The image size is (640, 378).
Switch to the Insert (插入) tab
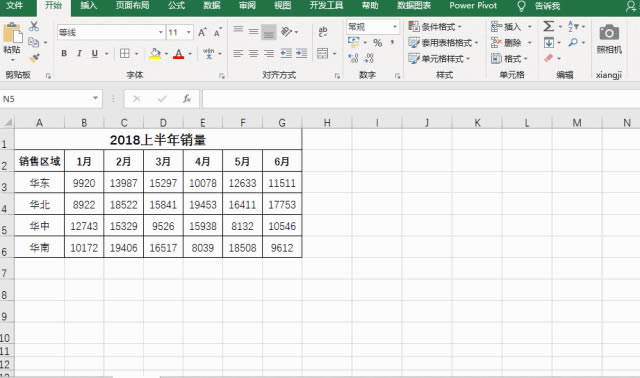89,6
